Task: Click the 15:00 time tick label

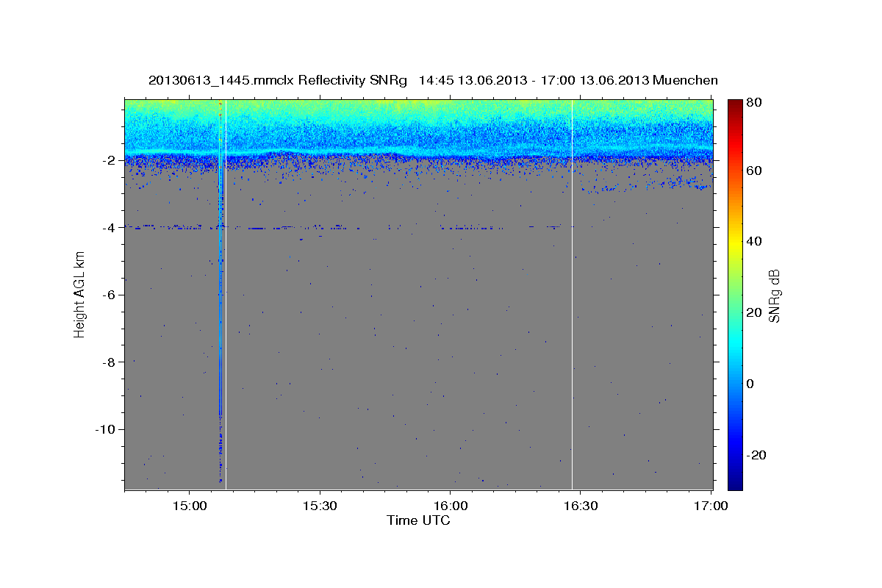Action: click(x=190, y=506)
